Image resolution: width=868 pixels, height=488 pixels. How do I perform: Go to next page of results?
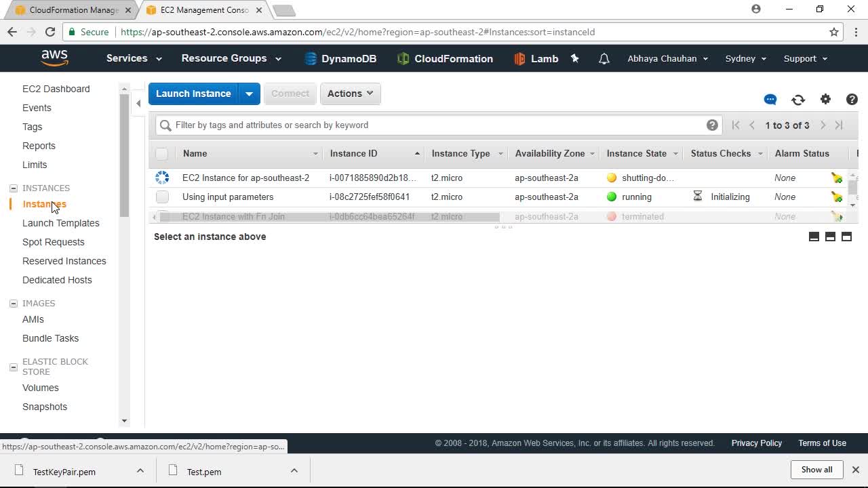[823, 125]
